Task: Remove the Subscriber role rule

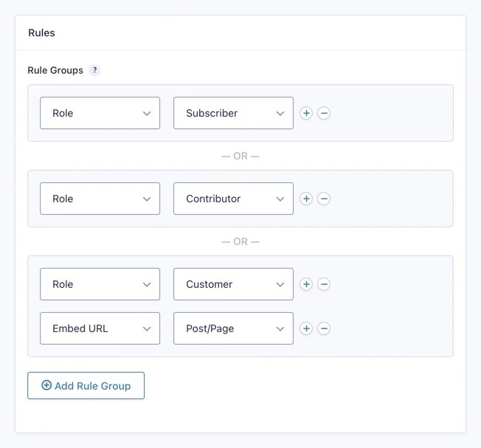Action: (324, 113)
